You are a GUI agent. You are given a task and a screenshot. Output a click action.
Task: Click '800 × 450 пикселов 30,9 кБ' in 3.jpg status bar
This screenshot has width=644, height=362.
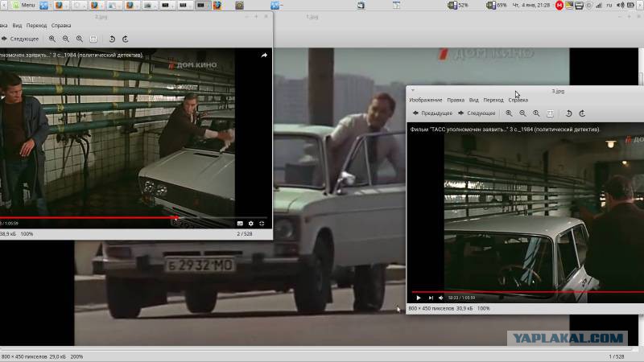(441, 308)
